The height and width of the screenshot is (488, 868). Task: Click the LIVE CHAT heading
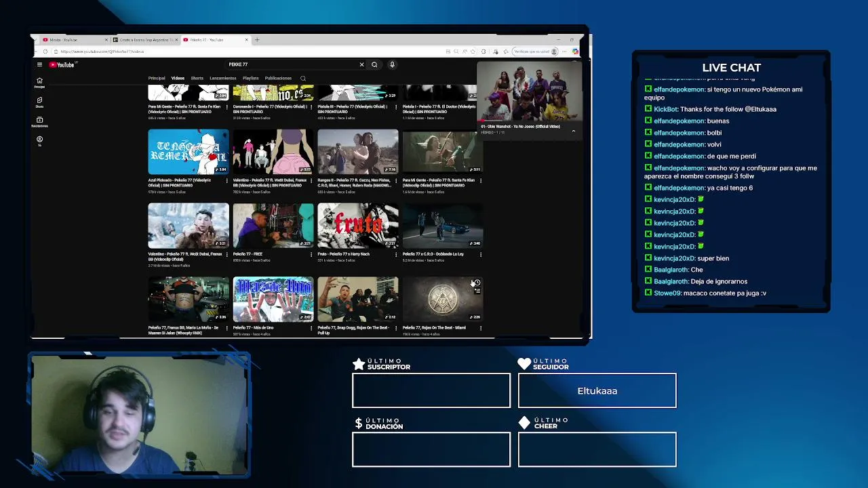pos(732,68)
